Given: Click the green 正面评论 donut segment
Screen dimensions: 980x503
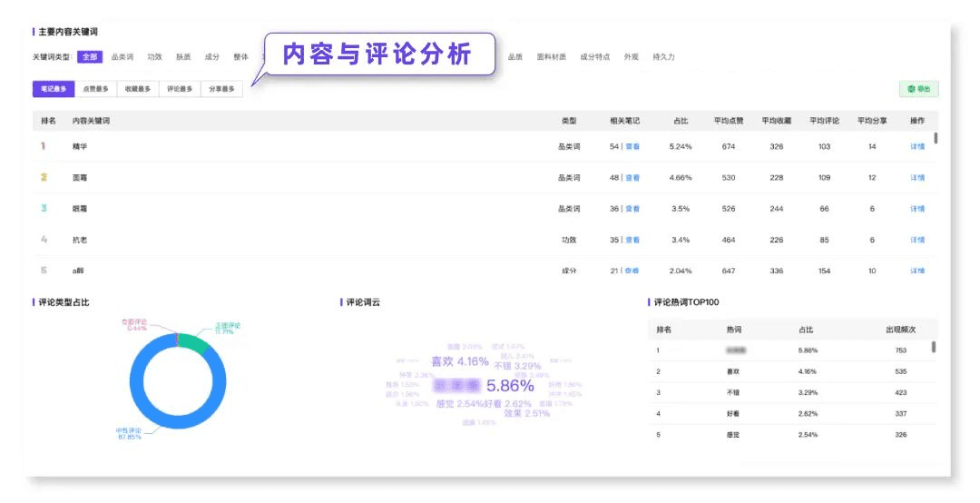Looking at the screenshot, I should [194, 343].
